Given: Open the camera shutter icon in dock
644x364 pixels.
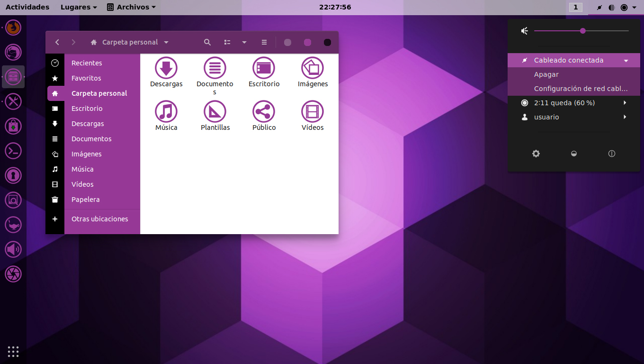Looking at the screenshot, I should 13,274.
